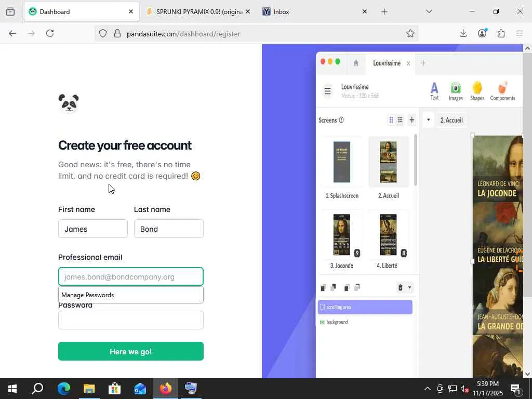Click the tracking protection shield icon
Image resolution: width=532 pixels, height=399 pixels.
(x=103, y=33)
